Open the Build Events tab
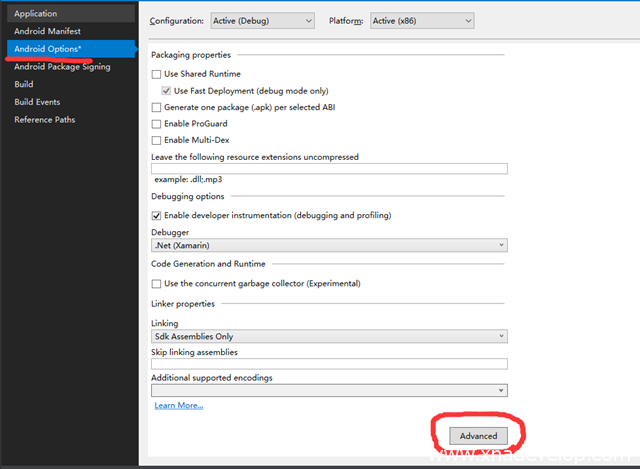640x469 pixels. pyautogui.click(x=37, y=102)
